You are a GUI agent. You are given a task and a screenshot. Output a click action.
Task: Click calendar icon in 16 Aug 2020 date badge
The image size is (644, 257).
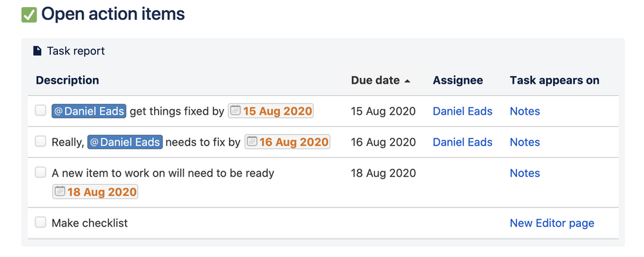coord(252,142)
